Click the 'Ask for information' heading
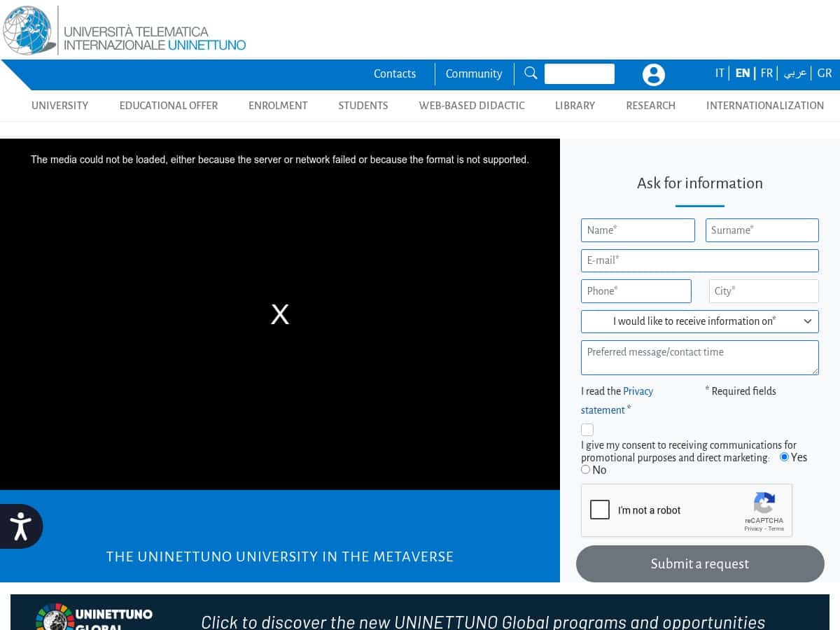Screen dimensions: 840x630 [700, 183]
